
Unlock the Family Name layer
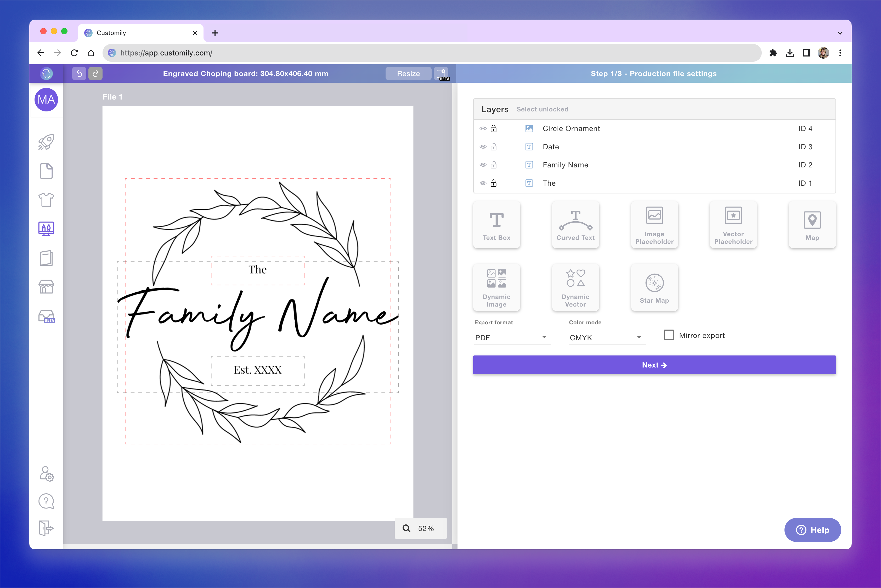pos(494,165)
